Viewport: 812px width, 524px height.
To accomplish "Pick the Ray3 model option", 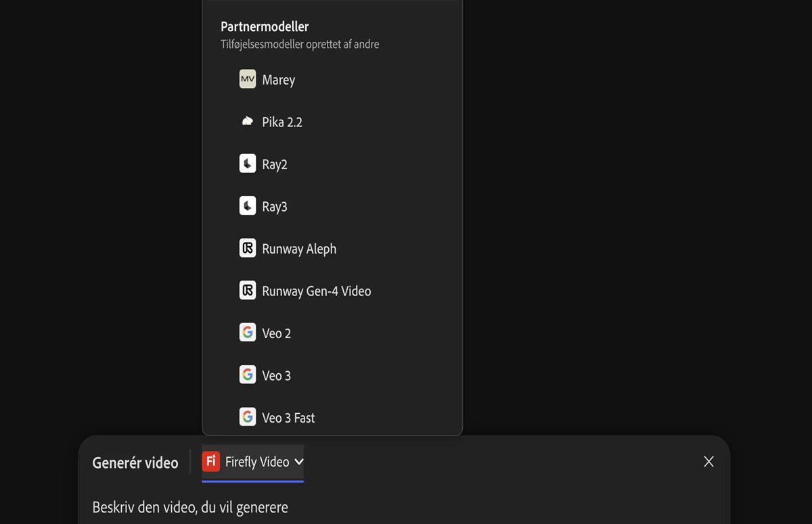I will tap(275, 207).
